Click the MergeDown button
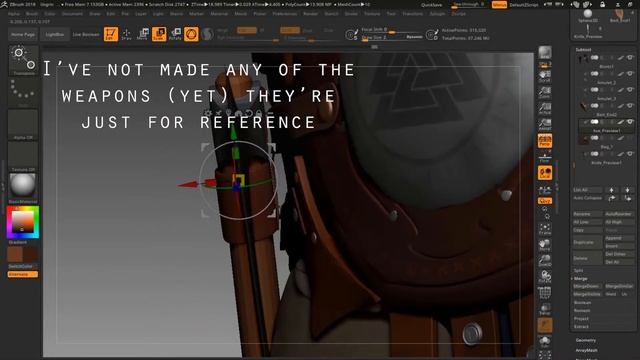Image resolution: width=640 pixels, height=360 pixels. pyautogui.click(x=587, y=286)
